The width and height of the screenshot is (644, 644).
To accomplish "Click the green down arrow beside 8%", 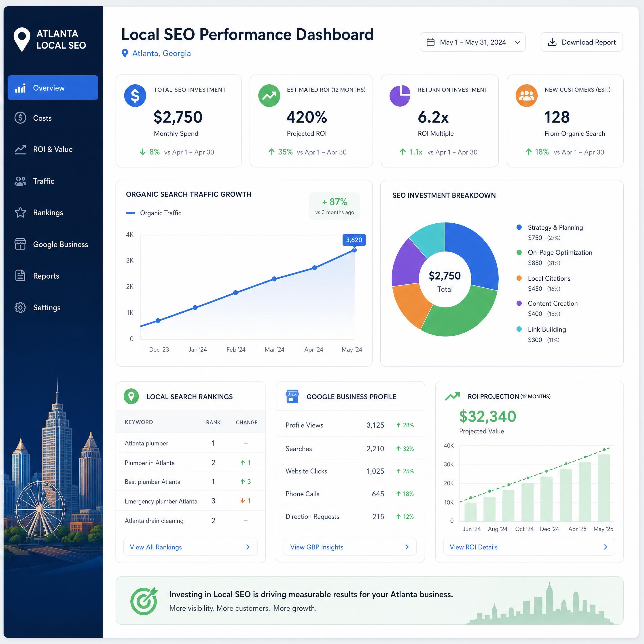I will [x=143, y=152].
